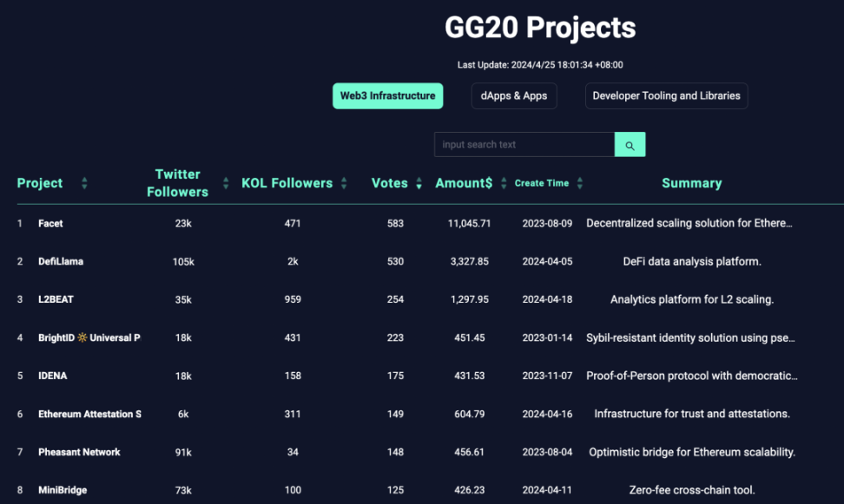The height and width of the screenshot is (504, 844).
Task: Switch to Developer Tooling and Libraries tab
Action: tap(666, 95)
